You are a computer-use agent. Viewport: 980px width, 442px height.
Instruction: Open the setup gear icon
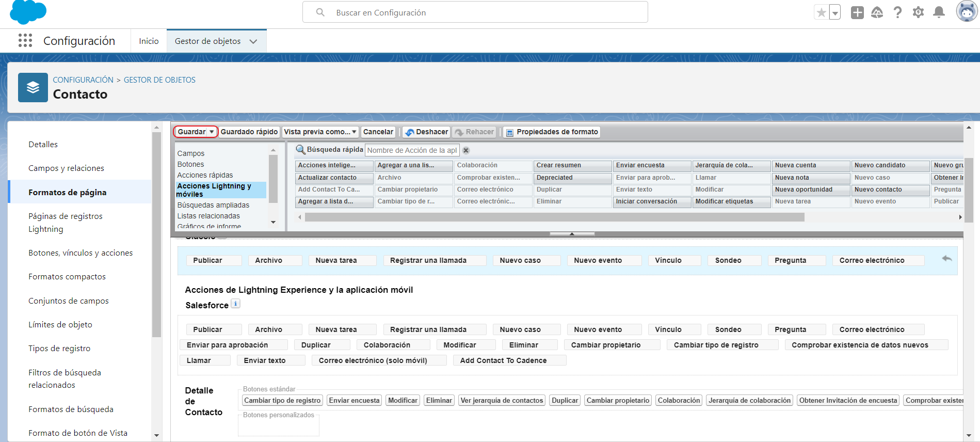tap(918, 12)
